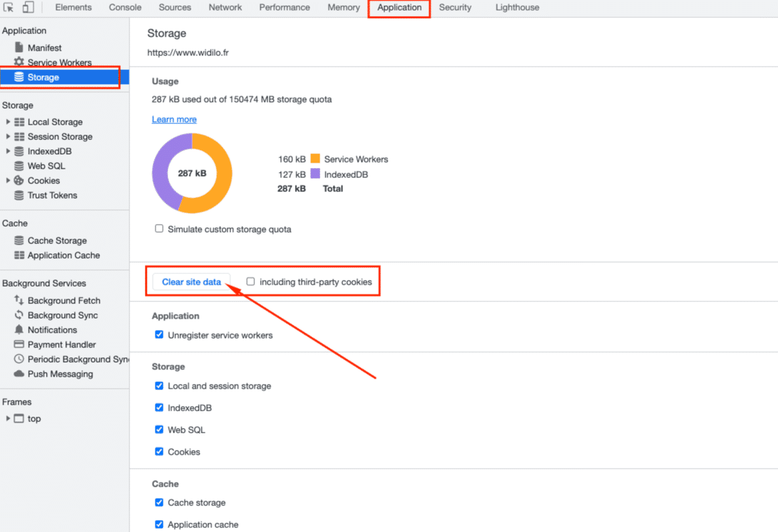Click the orange Service Workers legend swatch
Viewport: 778px width, 532px height.
(315, 159)
